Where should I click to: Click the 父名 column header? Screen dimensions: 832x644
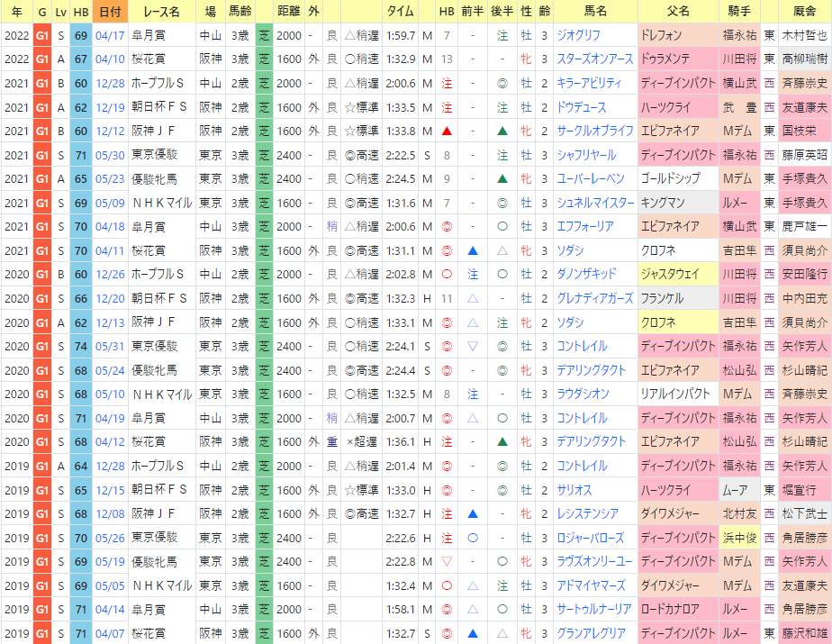tap(678, 11)
